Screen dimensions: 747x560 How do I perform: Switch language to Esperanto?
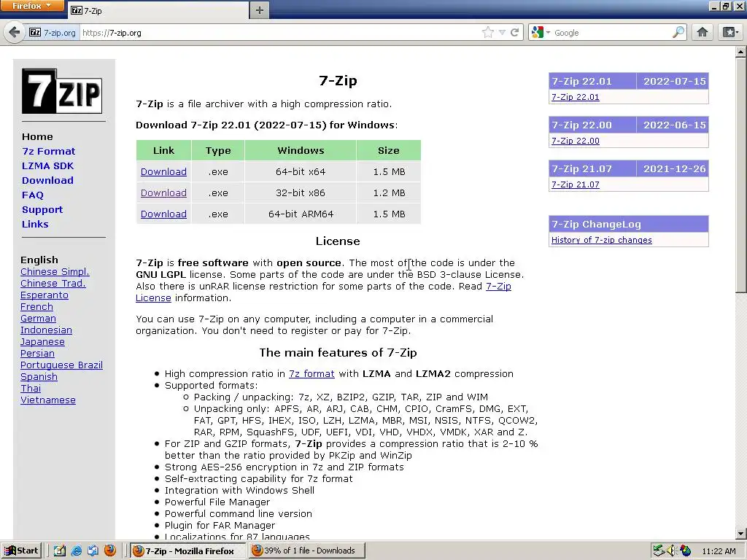click(44, 295)
